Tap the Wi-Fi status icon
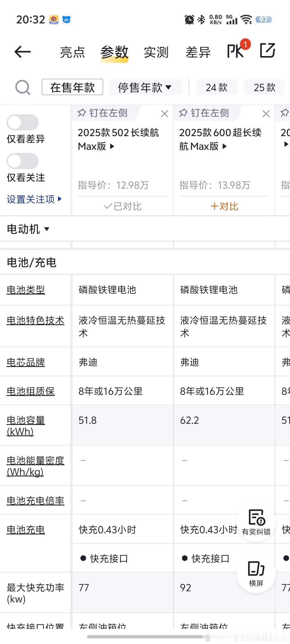Viewport: 290px width, 644px height. [x=246, y=20]
